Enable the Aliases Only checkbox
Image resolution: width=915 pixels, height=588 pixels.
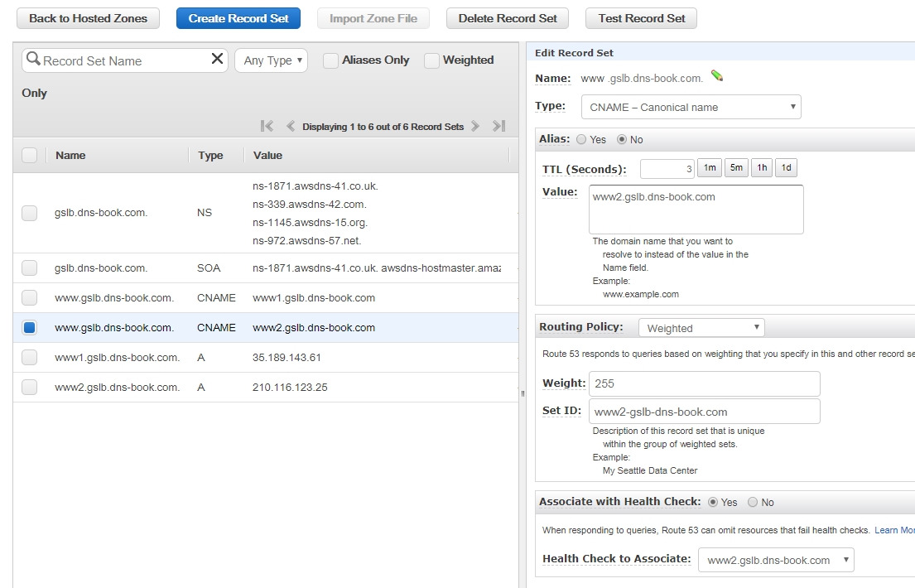pyautogui.click(x=330, y=60)
